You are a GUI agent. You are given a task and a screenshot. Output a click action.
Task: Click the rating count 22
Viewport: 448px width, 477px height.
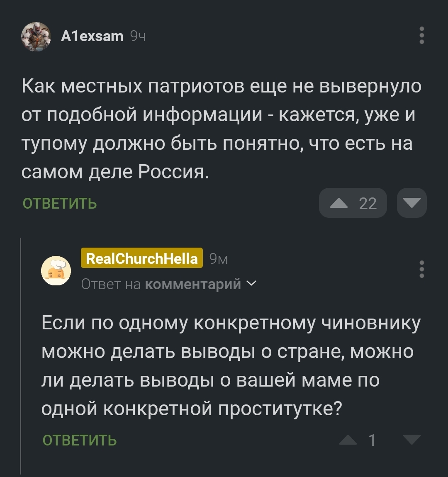coord(368,203)
